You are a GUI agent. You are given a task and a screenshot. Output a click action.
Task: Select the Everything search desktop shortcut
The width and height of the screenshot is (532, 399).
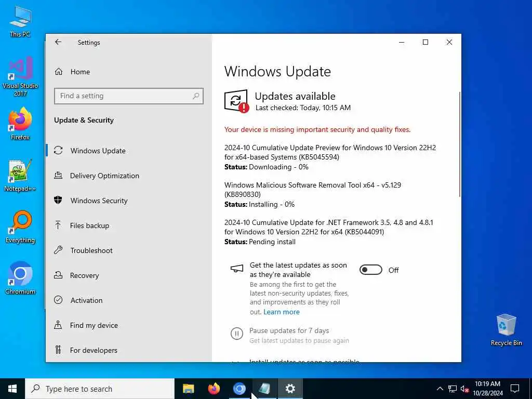[20, 227]
